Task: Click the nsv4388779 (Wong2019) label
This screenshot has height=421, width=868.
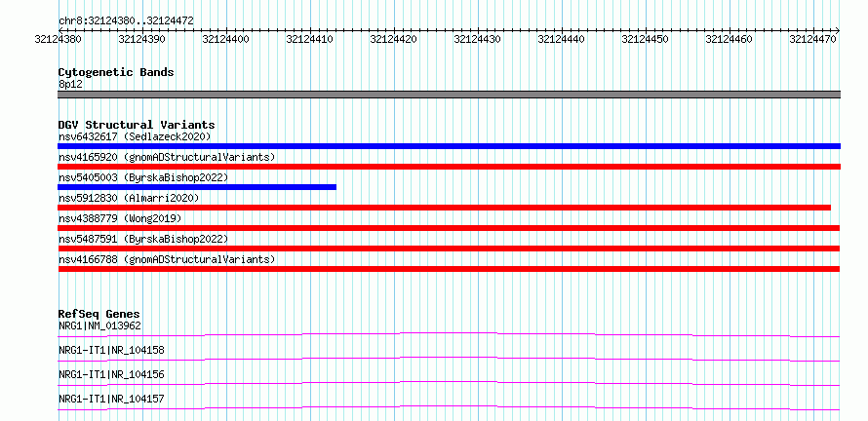Action: [120, 218]
